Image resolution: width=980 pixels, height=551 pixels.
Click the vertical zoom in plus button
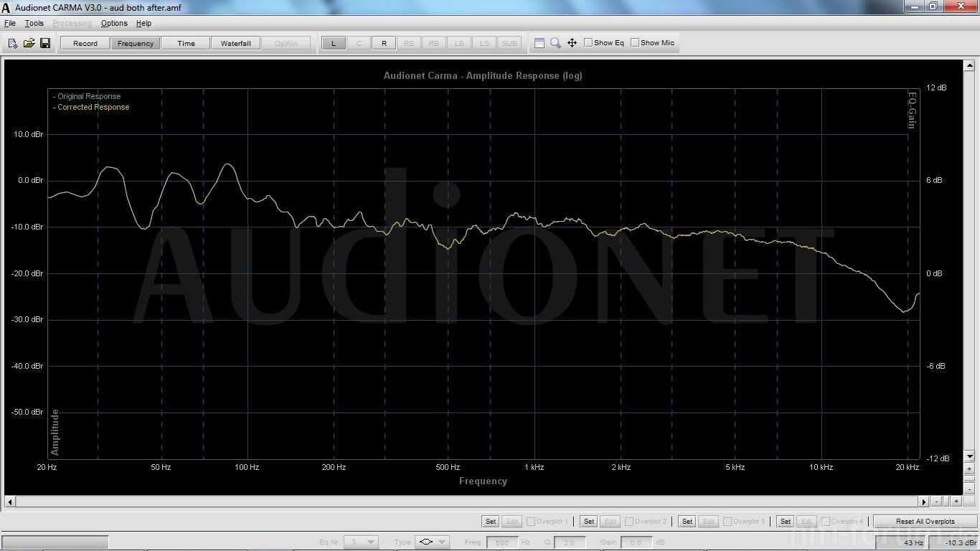pyautogui.click(x=969, y=468)
